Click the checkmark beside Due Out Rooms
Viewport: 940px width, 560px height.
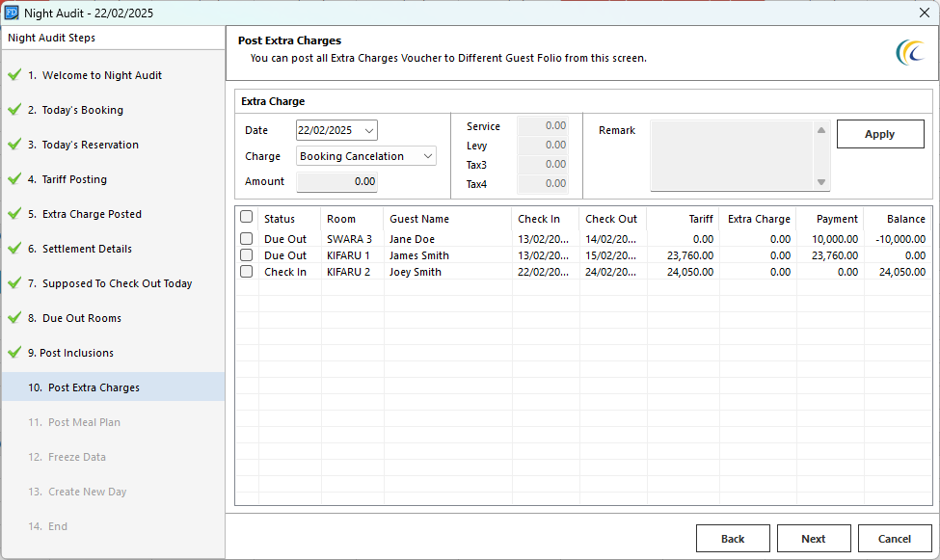[x=13, y=318]
